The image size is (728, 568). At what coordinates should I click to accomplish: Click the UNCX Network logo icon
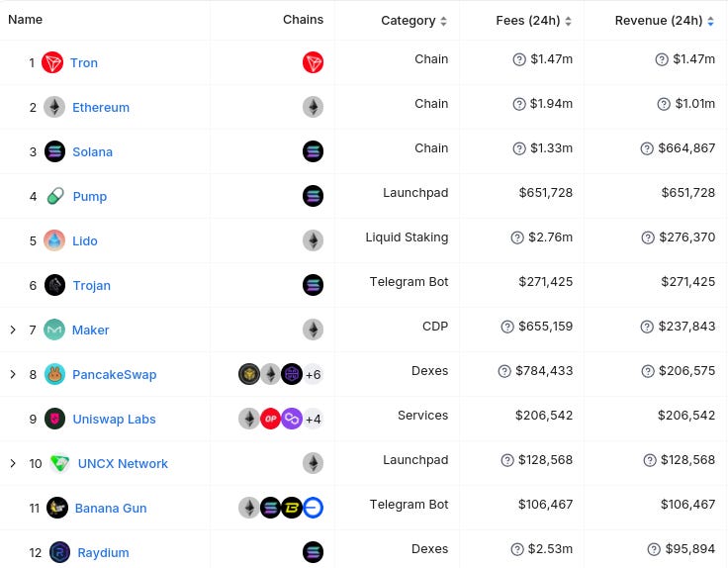(60, 463)
